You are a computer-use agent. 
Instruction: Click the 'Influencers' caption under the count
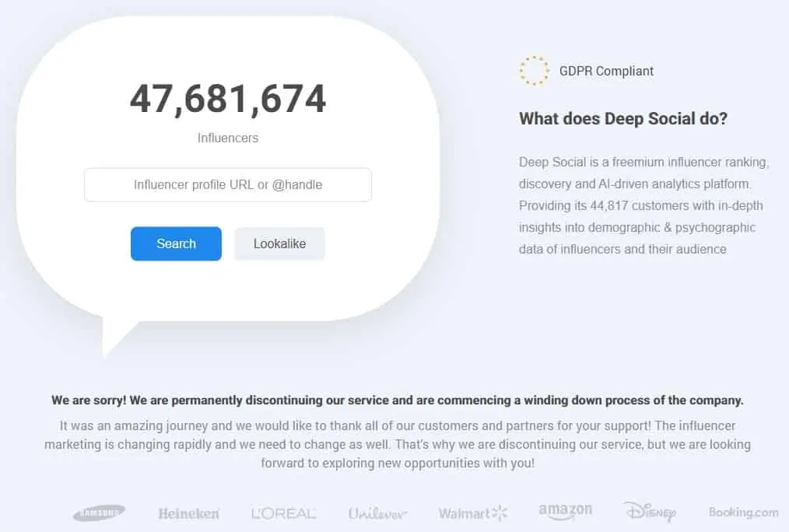tap(228, 138)
